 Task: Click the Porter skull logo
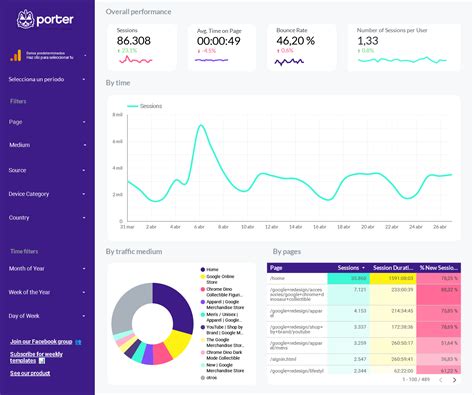pos(26,19)
